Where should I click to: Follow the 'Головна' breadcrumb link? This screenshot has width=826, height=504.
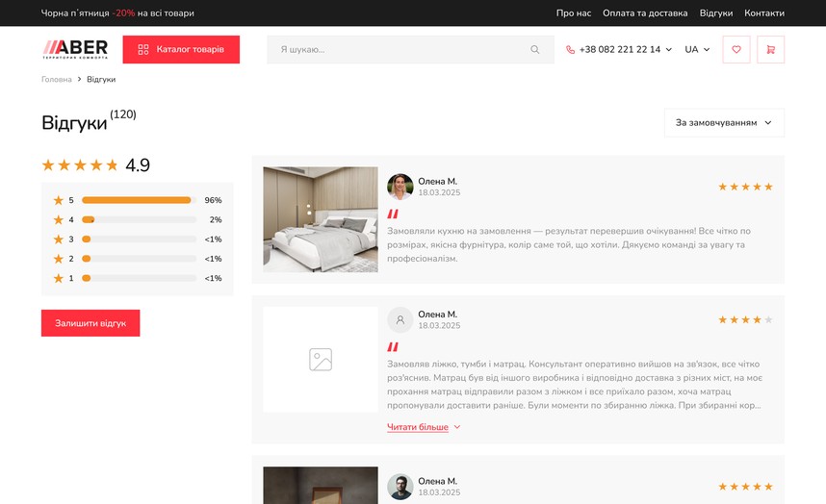pyautogui.click(x=57, y=80)
